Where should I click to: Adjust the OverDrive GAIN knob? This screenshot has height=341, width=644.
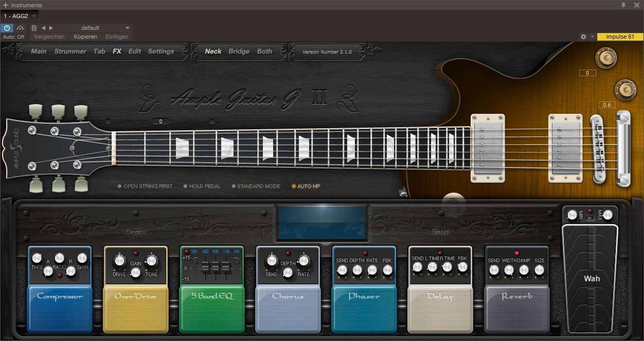136,273
